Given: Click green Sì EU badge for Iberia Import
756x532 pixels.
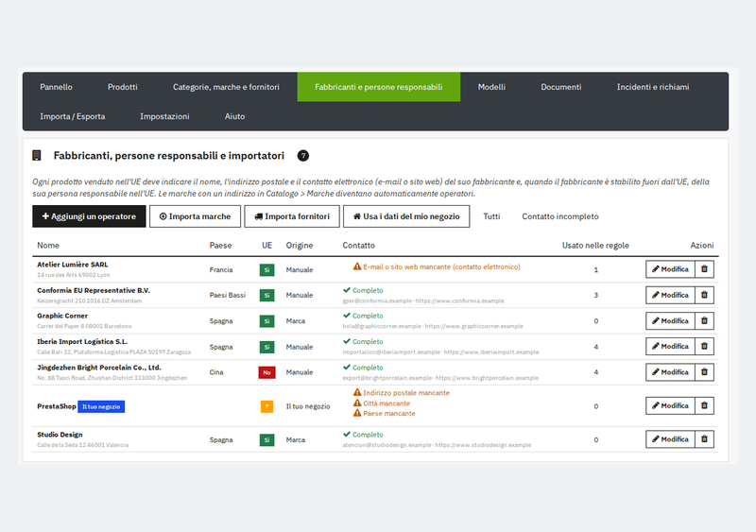Looking at the screenshot, I should [266, 347].
